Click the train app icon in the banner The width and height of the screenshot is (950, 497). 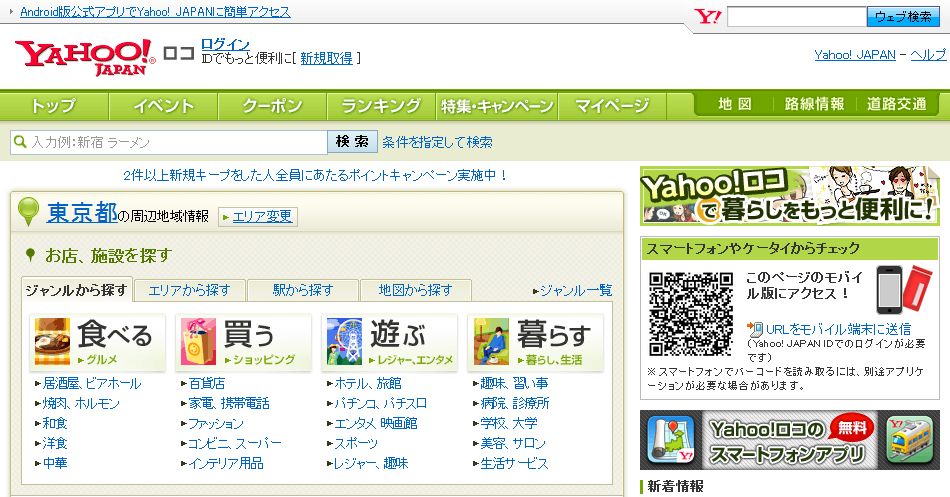[x=909, y=440]
